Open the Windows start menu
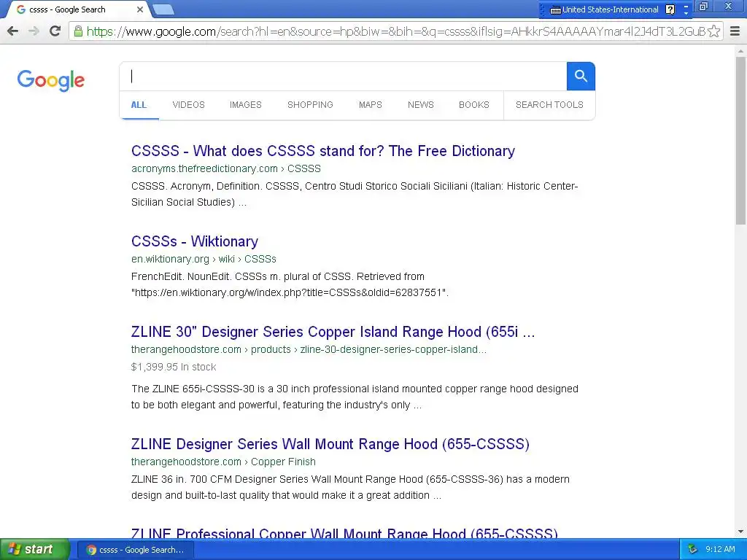The height and width of the screenshot is (560, 747). point(34,550)
